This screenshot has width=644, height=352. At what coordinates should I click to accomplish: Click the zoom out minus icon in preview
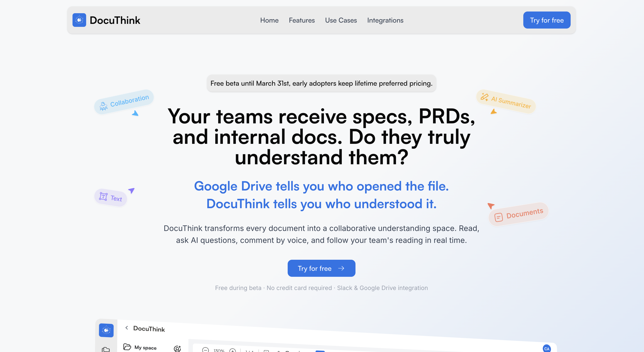206,350
